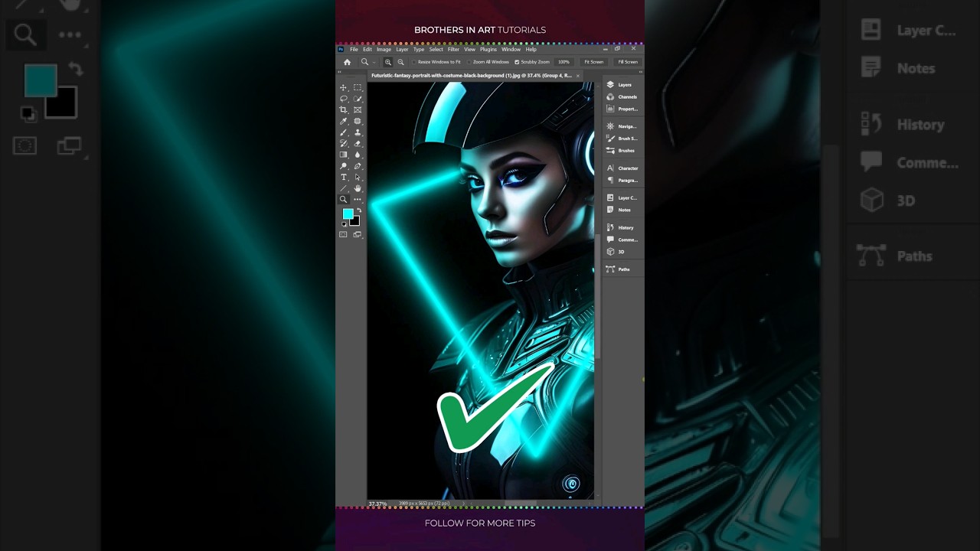Uncheck the Scrubby Zoom checkbox
Screen dimensions: 980x551
(x=517, y=62)
